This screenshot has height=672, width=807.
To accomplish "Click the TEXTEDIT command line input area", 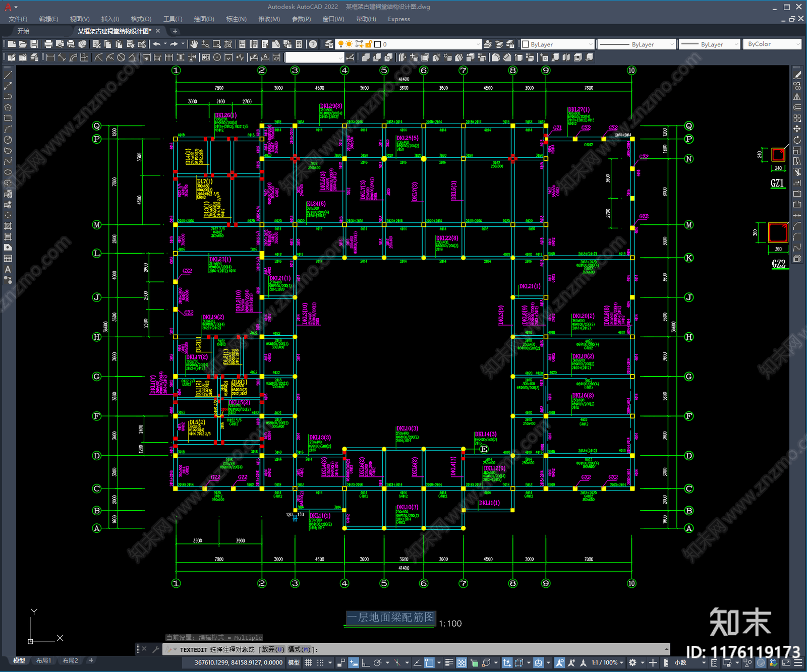I will click(416, 649).
